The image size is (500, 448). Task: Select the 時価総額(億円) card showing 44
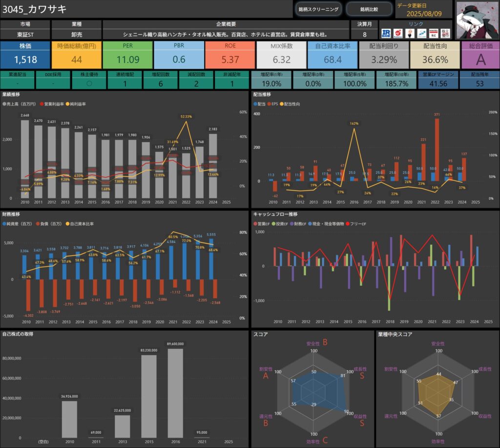(x=77, y=55)
